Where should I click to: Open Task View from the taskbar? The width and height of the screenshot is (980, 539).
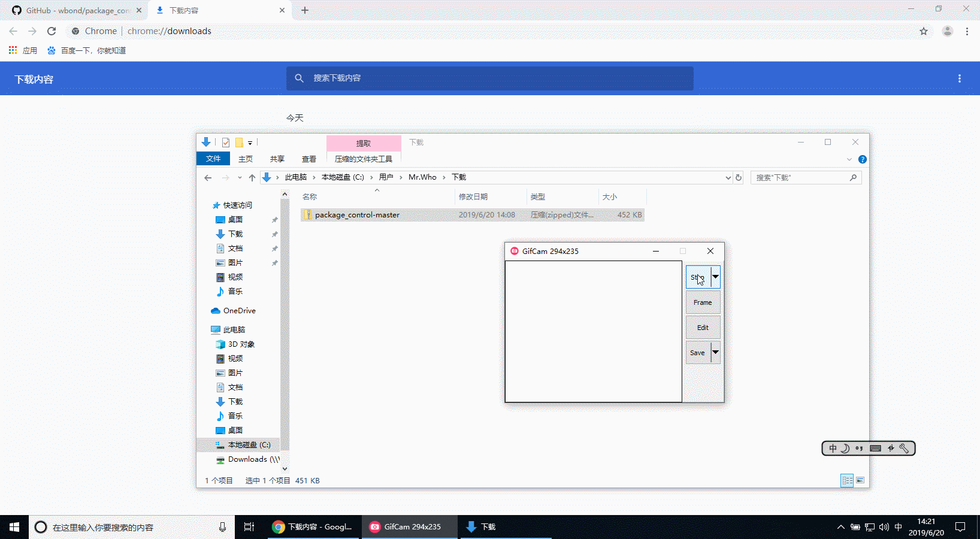(249, 527)
